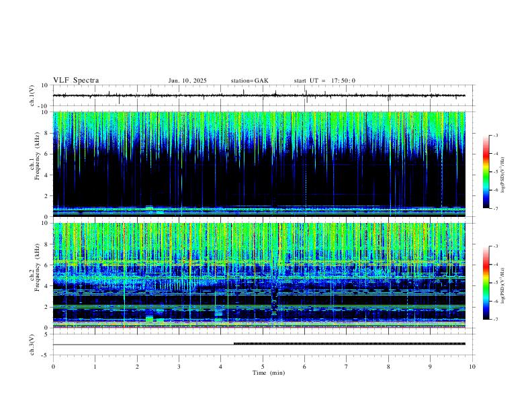Click the "station=GAK" label
Viewport: 532px width, 411px height.
coord(249,81)
